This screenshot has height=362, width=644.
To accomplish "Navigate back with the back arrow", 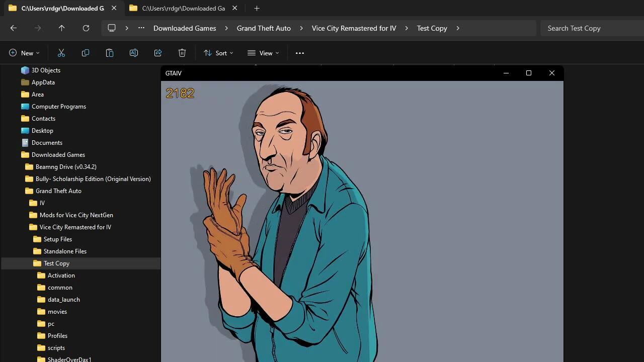I will coord(14,28).
